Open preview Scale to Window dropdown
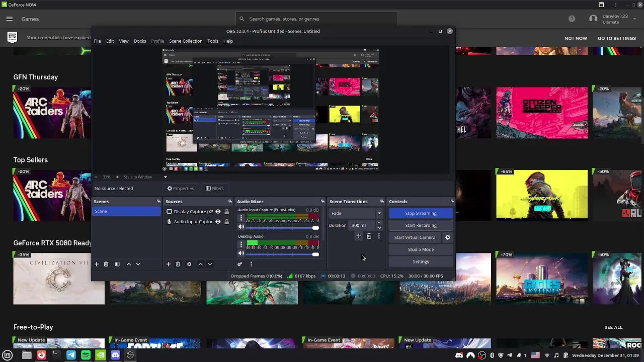Image resolution: width=644 pixels, height=362 pixels. (x=145, y=177)
